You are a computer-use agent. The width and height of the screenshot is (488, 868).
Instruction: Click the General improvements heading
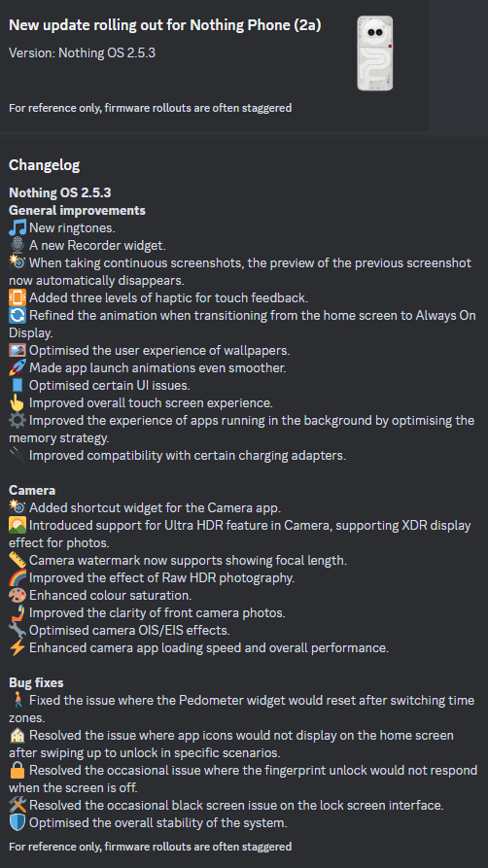tap(77, 210)
